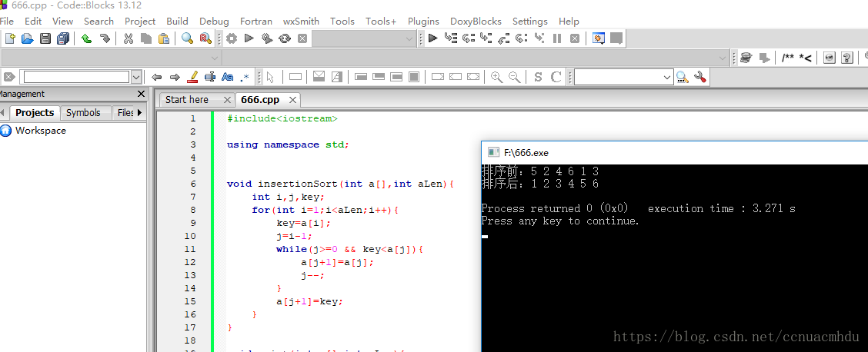Viewport: 868px width, 352px height.
Task: Toggle match case option
Action: point(228,77)
